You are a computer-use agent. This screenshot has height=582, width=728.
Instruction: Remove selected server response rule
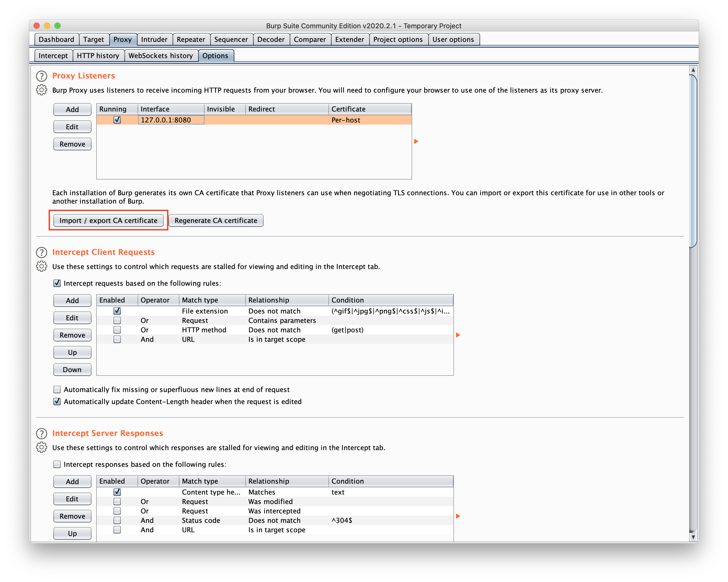tap(72, 516)
